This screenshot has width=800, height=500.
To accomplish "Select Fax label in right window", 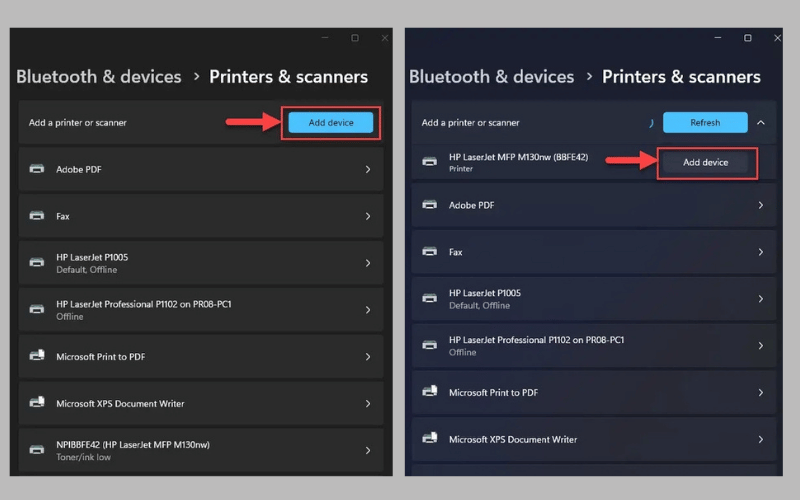I will coord(456,252).
